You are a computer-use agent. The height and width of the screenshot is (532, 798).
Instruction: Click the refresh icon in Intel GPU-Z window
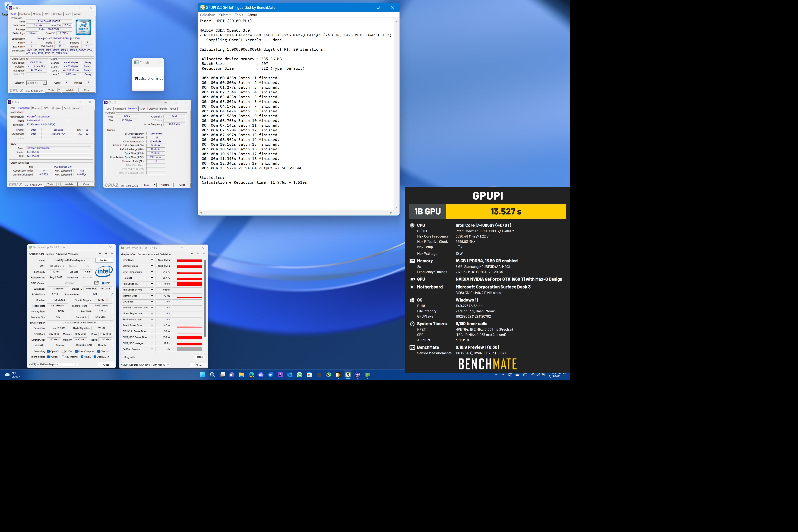pos(106,254)
